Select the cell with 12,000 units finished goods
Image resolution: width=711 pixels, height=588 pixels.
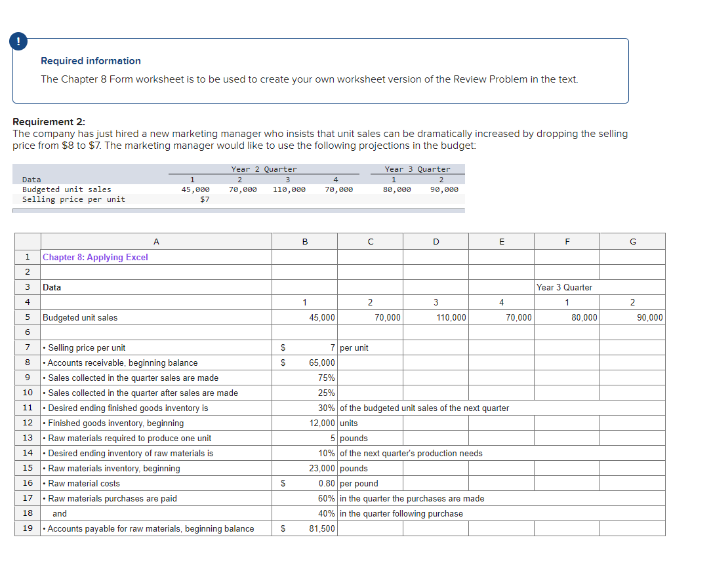click(x=321, y=423)
